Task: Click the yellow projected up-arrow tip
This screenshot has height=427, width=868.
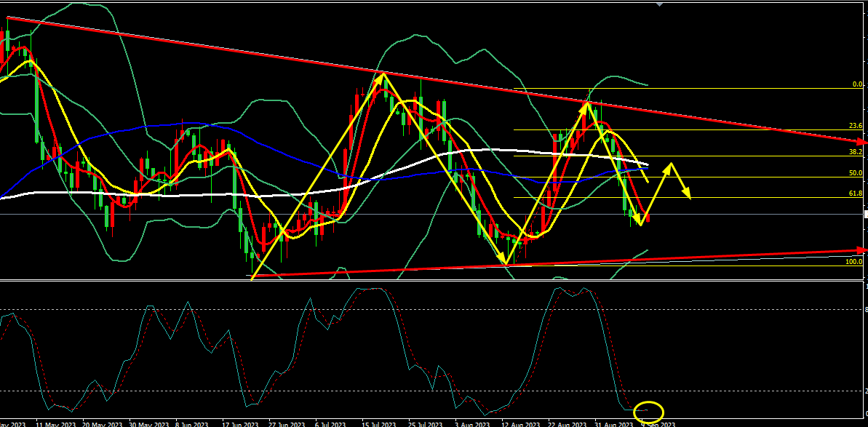Action: [669, 164]
